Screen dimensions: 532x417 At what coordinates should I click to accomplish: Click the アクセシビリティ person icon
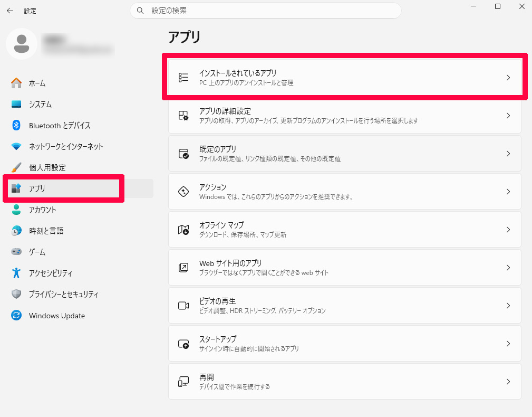pos(16,273)
